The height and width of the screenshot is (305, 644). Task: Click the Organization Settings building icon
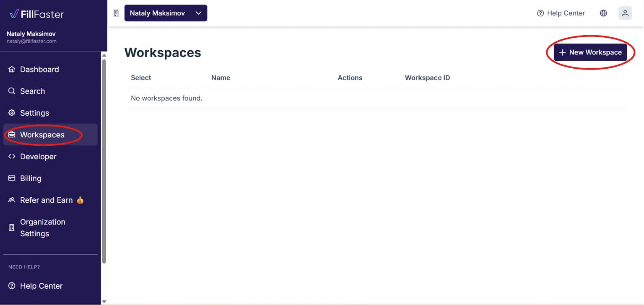[12, 228]
